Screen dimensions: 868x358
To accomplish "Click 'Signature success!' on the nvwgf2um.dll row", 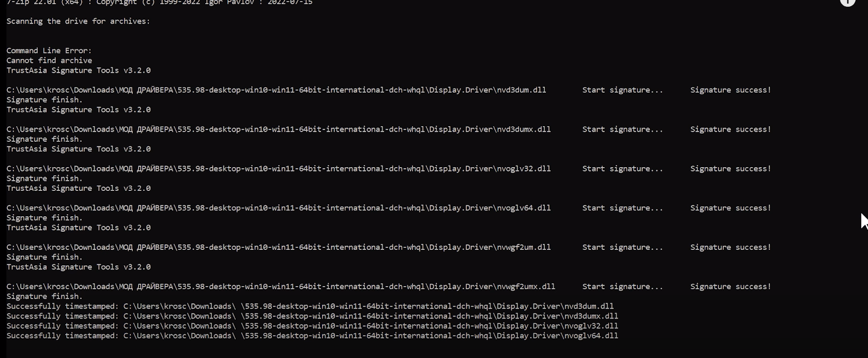I will click(x=730, y=247).
